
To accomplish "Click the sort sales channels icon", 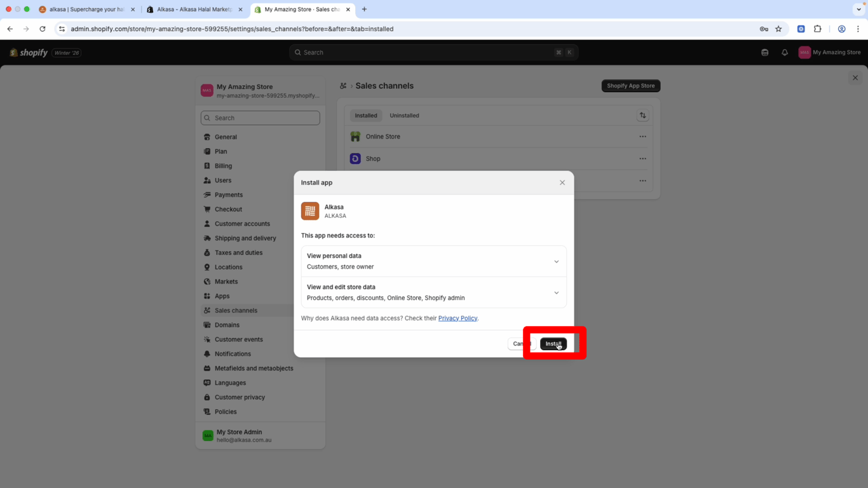I will pyautogui.click(x=642, y=116).
